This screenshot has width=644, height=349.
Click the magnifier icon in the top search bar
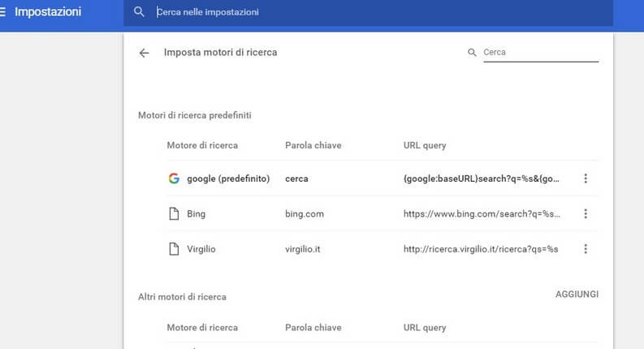[x=139, y=12]
